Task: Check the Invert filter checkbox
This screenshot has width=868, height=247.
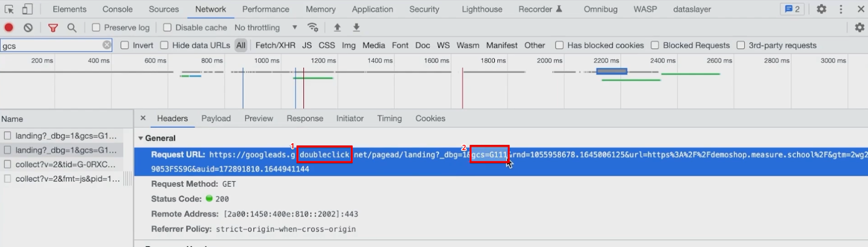Action: coord(125,45)
